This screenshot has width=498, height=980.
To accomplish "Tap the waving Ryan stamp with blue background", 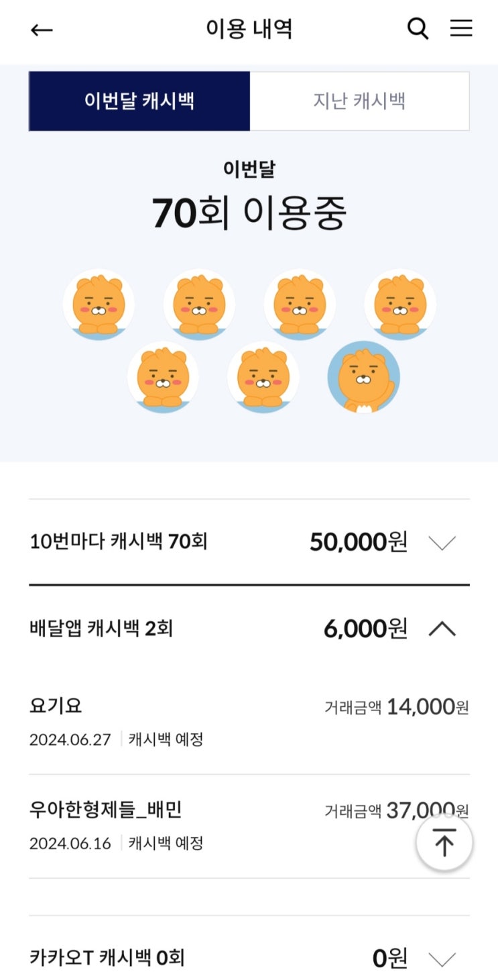I will pos(364,377).
